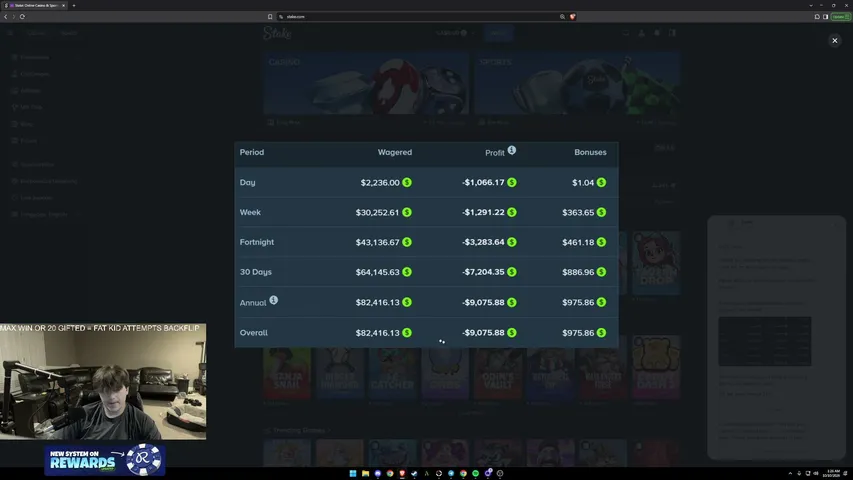Expand the tab search chevron in title bar
This screenshot has width=853, height=480.
coord(811,5)
